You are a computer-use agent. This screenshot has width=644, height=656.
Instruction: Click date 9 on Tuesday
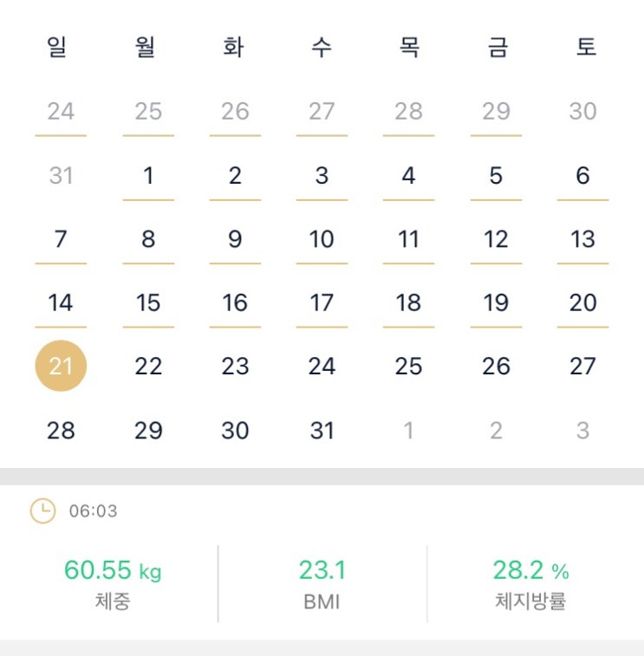point(235,239)
